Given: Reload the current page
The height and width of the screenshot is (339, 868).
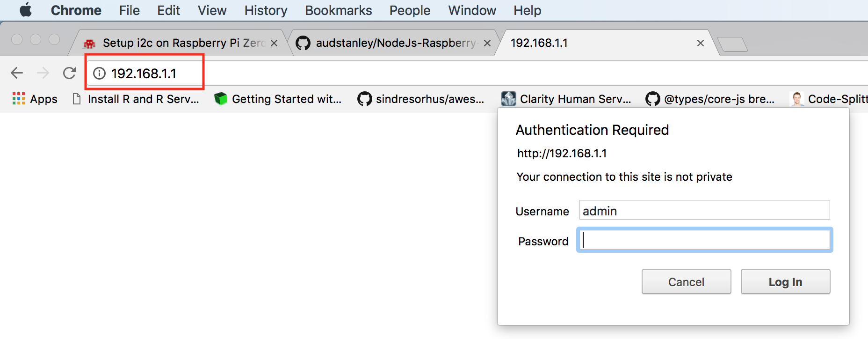Looking at the screenshot, I should 69,73.
